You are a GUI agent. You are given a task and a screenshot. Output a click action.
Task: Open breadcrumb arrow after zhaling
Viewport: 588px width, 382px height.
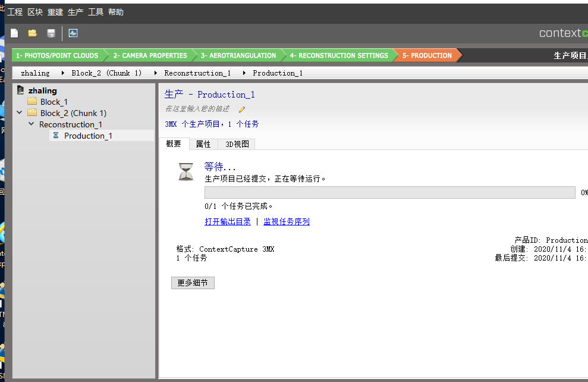pyautogui.click(x=62, y=73)
